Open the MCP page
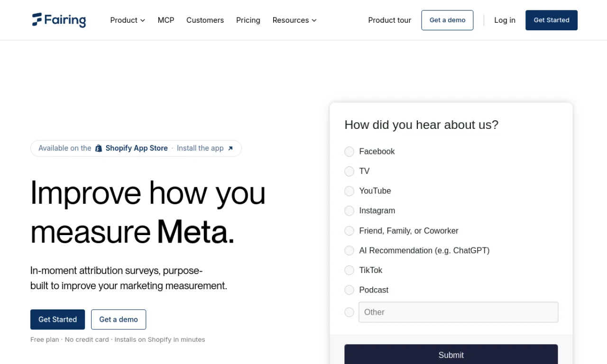 [x=166, y=20]
